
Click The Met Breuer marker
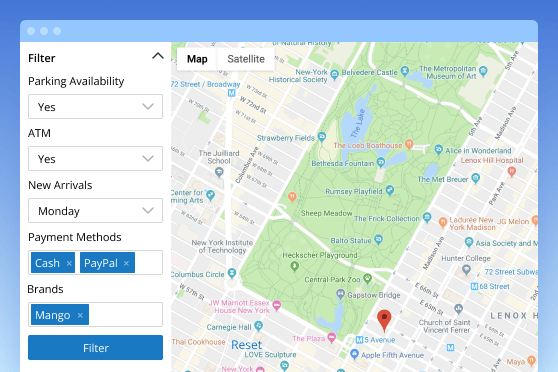point(475,178)
